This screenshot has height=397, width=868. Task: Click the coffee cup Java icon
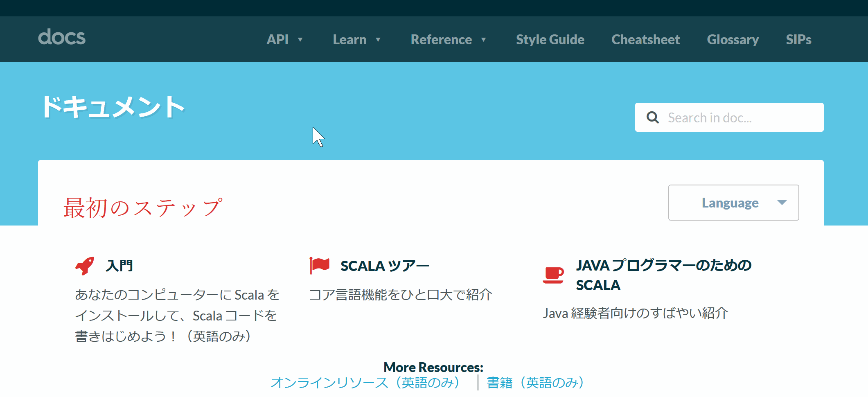553,275
